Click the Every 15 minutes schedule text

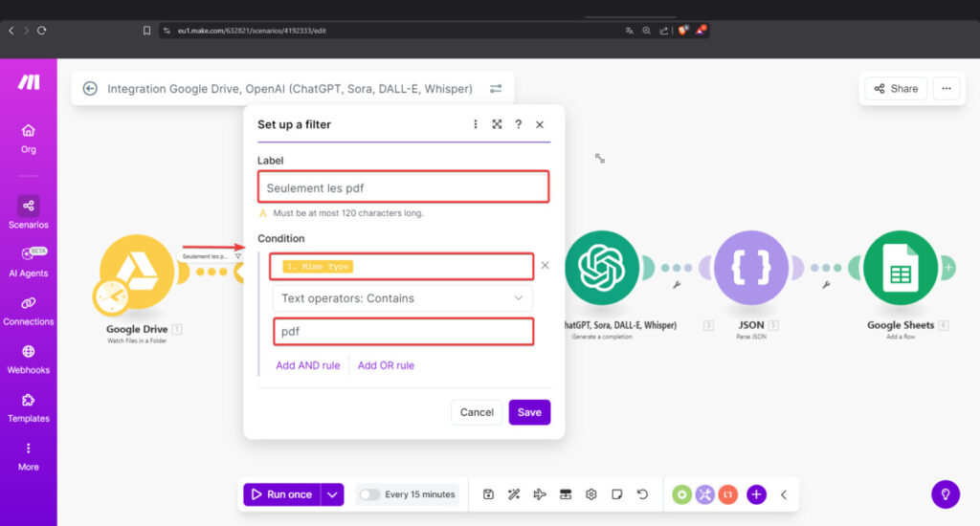(x=420, y=494)
